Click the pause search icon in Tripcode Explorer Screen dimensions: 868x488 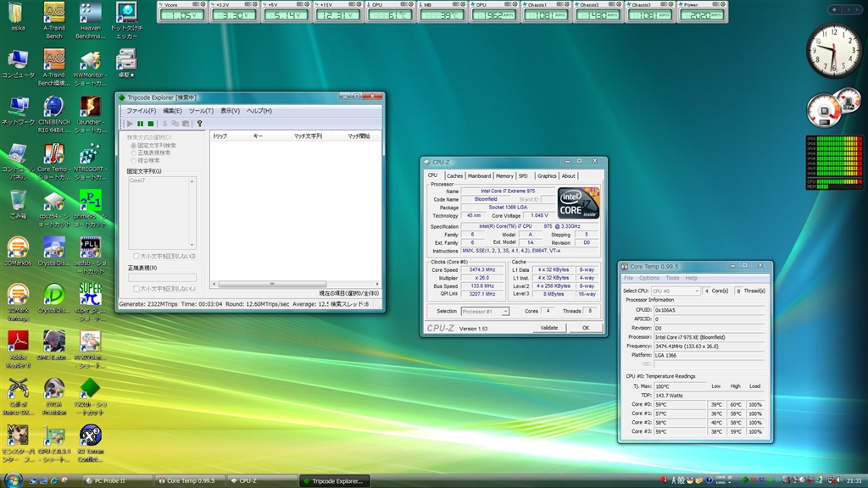tap(140, 124)
